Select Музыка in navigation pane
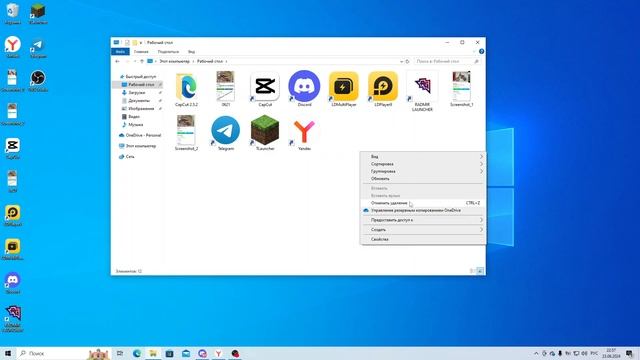 point(136,124)
